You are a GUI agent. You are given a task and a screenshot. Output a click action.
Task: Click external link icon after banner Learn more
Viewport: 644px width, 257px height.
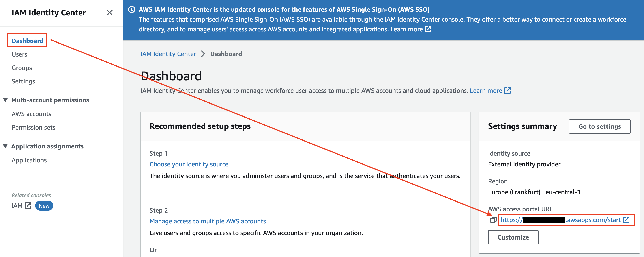[x=428, y=29]
